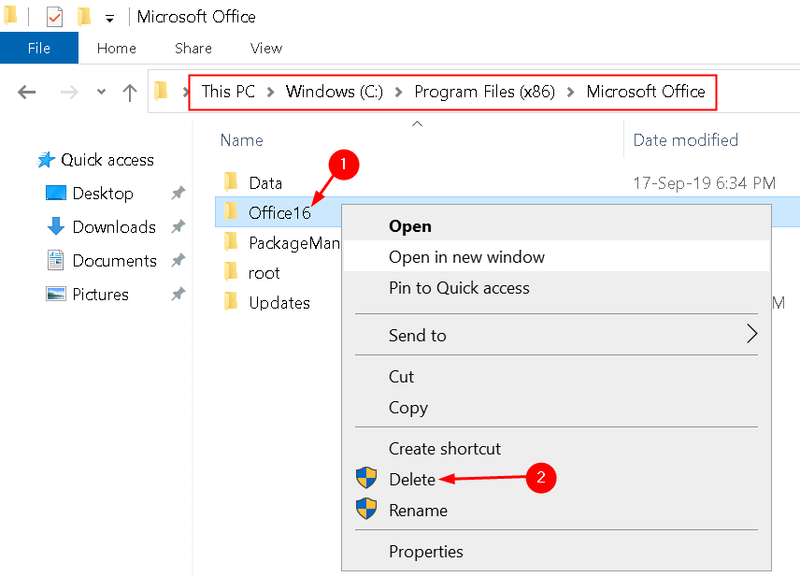Expand the chevron after This PC
Screen dimensions: 800x577
click(x=270, y=92)
